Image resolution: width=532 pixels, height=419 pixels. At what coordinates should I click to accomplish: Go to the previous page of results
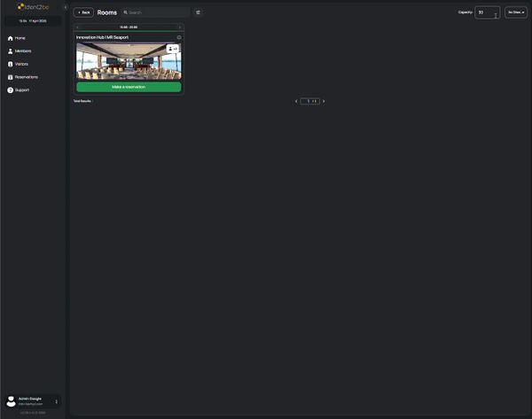296,102
